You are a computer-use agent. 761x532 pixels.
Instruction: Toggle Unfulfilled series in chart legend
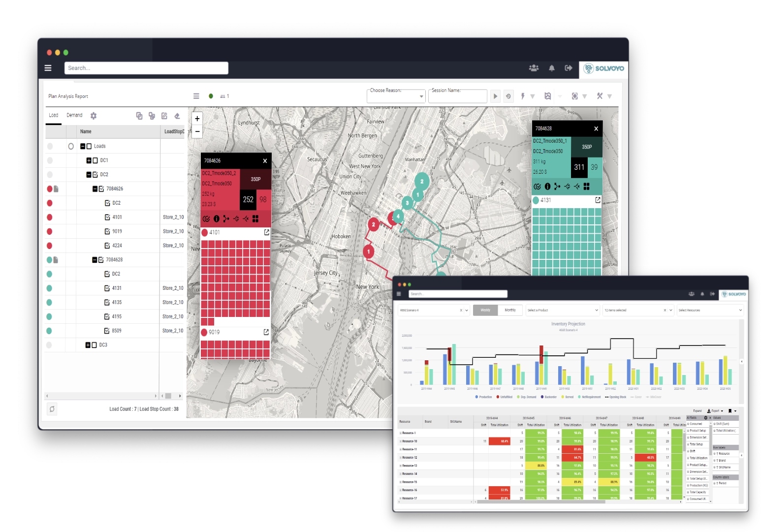(505, 397)
